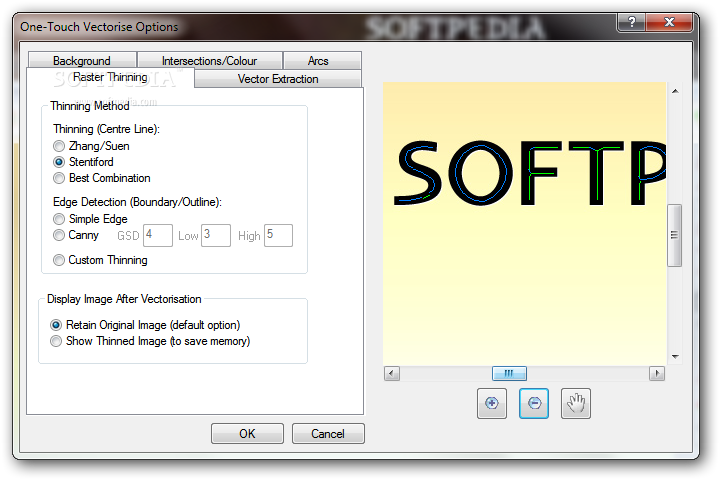Select Simple Edge detection

point(90,219)
